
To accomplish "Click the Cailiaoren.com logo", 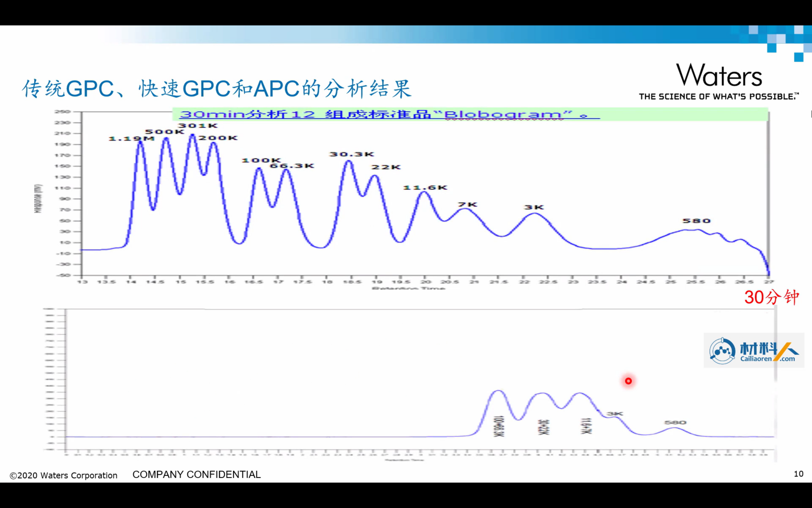I will coord(754,351).
